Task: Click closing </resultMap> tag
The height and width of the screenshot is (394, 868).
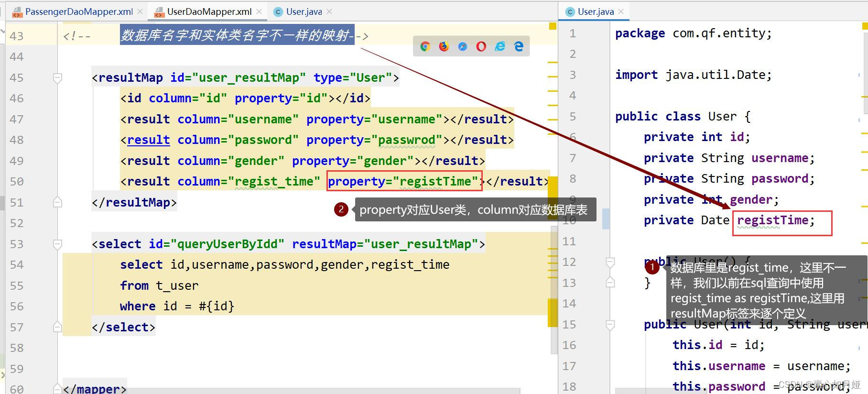Action: pyautogui.click(x=134, y=202)
